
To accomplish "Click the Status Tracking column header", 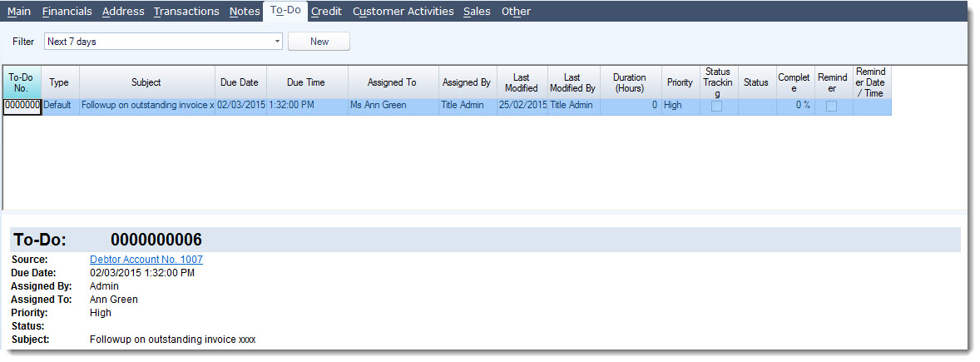I will [x=717, y=82].
